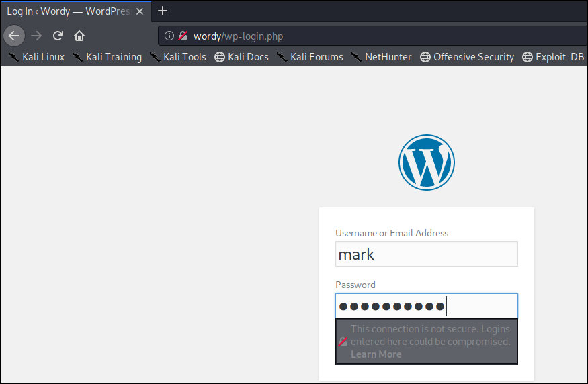588x384 pixels.
Task: Close the Log In Wordy tab
Action: [140, 11]
